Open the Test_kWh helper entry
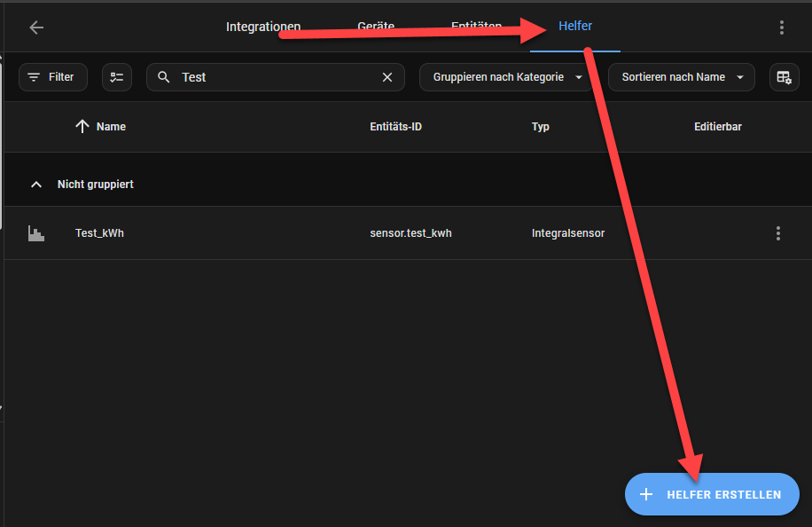812x527 pixels. pos(99,233)
